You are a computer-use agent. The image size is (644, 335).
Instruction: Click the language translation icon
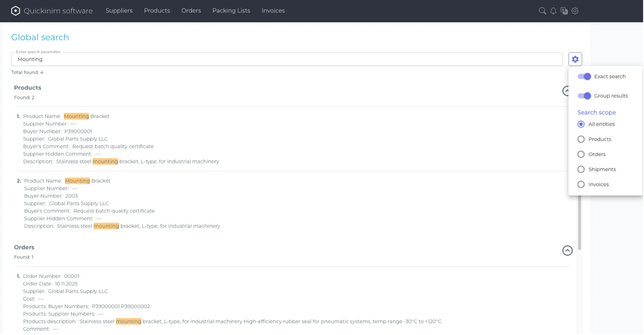(564, 11)
